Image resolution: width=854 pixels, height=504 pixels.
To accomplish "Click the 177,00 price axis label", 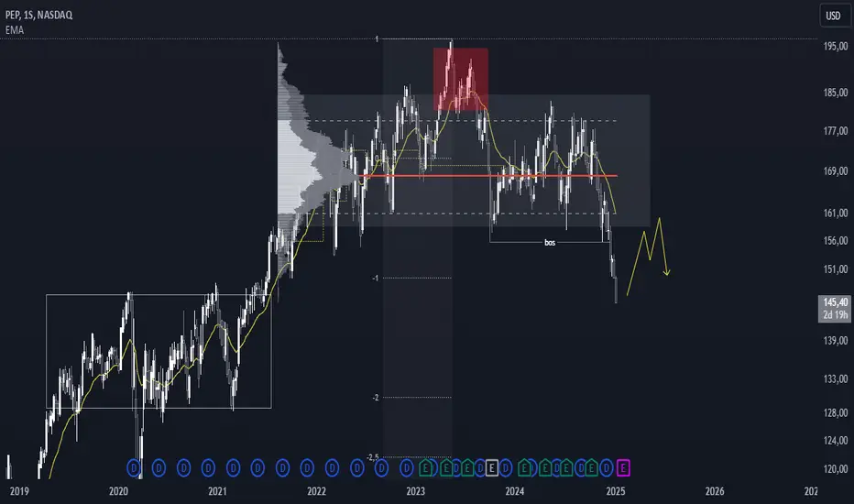I will pyautogui.click(x=835, y=131).
